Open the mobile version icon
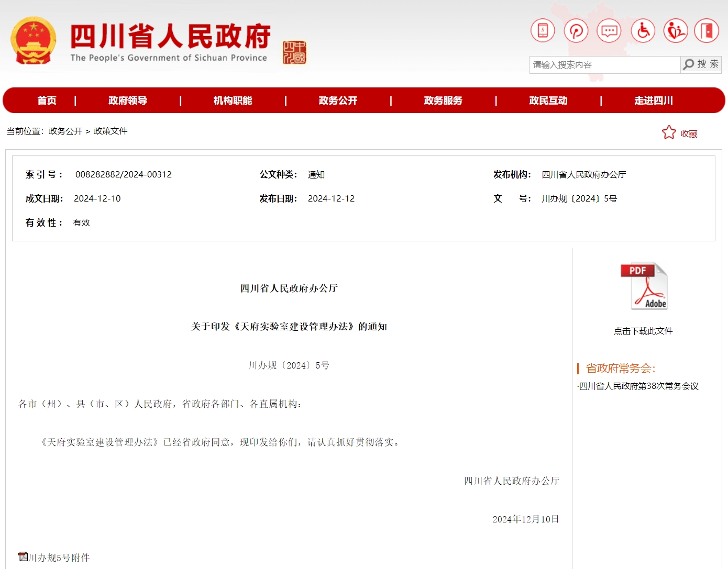This screenshot has height=569, width=728. [x=543, y=31]
